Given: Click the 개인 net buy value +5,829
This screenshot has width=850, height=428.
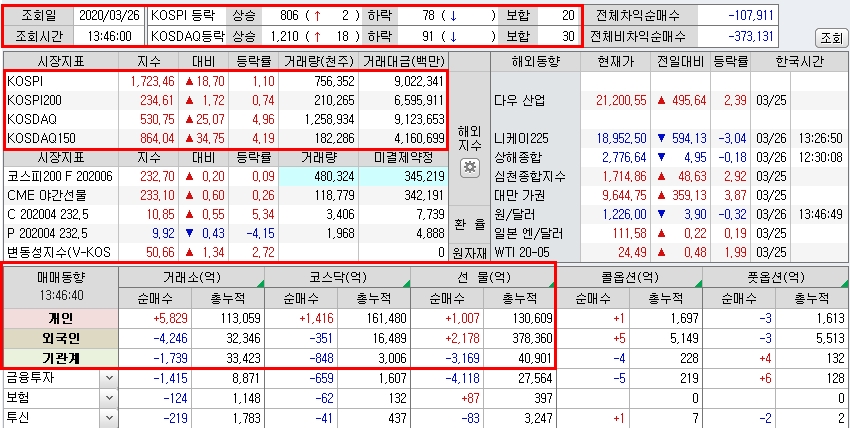Looking at the screenshot, I should pos(155,318).
